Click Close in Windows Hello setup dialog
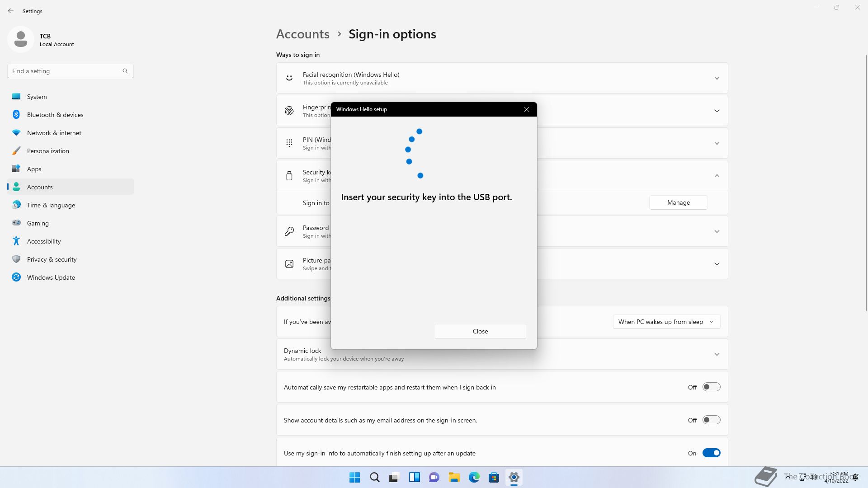The height and width of the screenshot is (488, 868). click(x=480, y=331)
